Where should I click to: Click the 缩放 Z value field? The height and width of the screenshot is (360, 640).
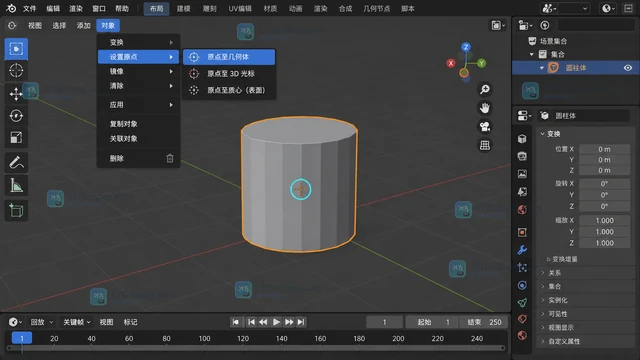click(x=604, y=243)
